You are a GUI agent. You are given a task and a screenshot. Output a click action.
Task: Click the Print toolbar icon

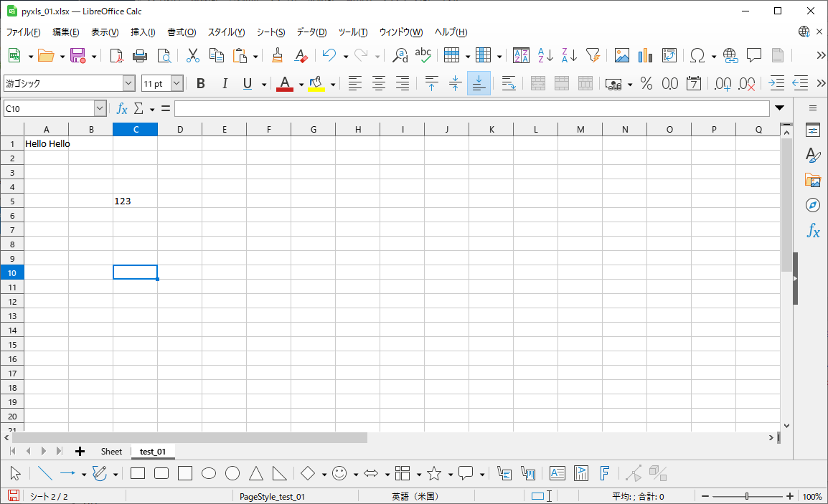140,55
